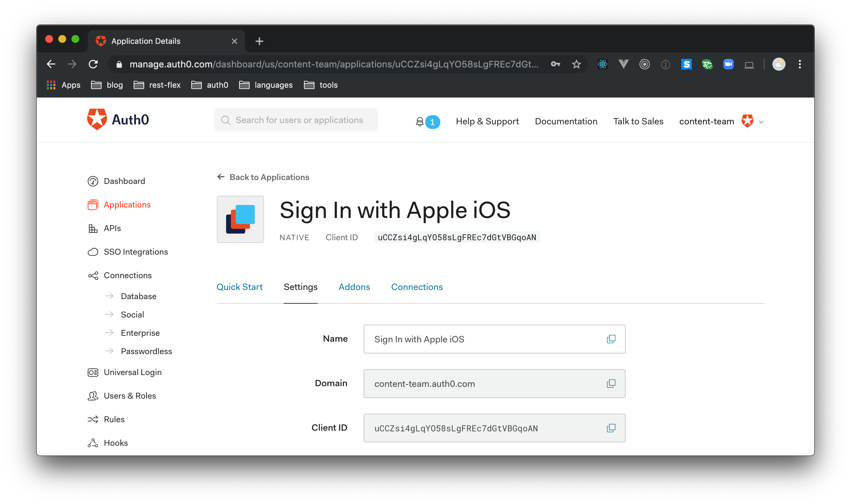Expand content-team tenant dropdown
The width and height of the screenshot is (851, 504).
(x=761, y=122)
